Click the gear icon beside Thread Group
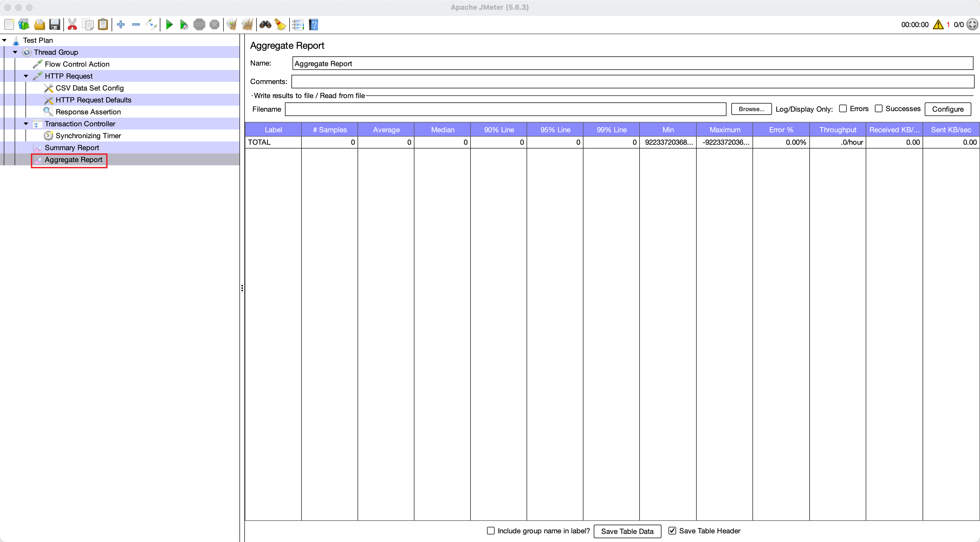 (x=27, y=52)
